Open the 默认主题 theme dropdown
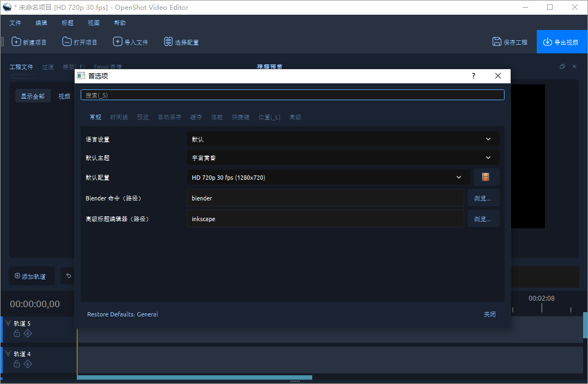 pos(343,157)
